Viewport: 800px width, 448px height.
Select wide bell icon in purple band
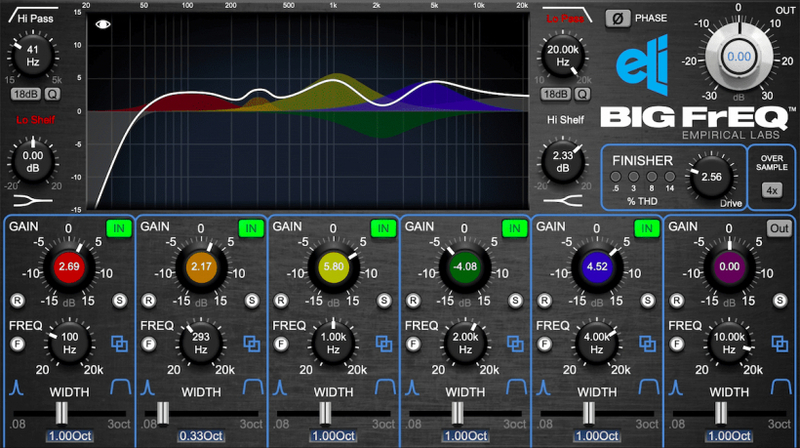[x=781, y=387]
